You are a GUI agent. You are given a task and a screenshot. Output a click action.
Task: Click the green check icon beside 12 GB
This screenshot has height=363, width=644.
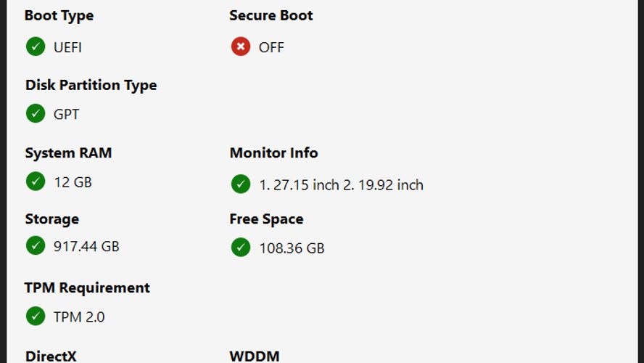coord(36,181)
